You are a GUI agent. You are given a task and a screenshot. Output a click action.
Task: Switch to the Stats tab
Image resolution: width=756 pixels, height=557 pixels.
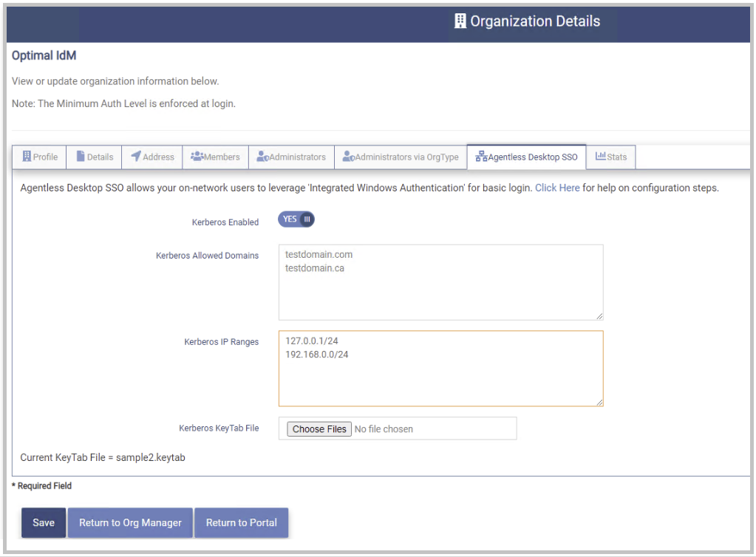point(615,157)
